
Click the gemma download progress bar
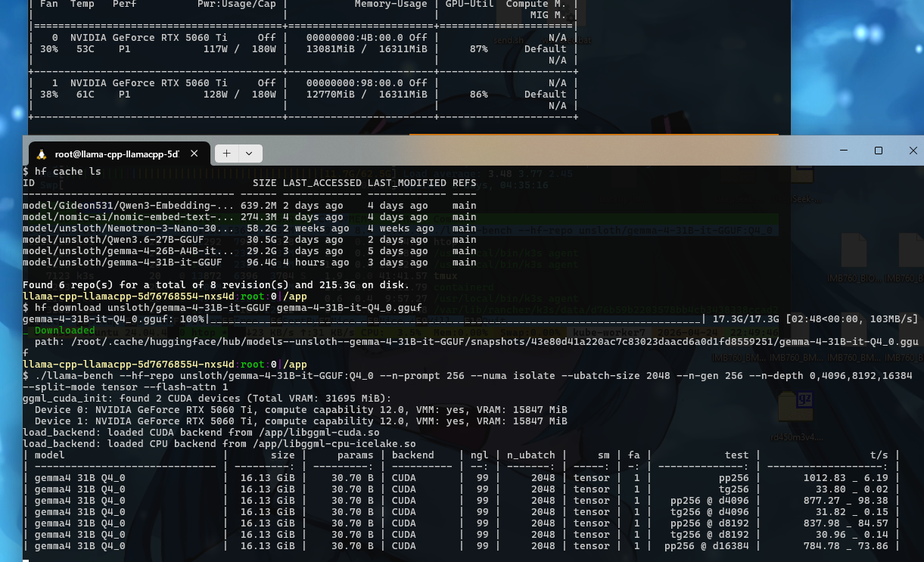coord(456,319)
